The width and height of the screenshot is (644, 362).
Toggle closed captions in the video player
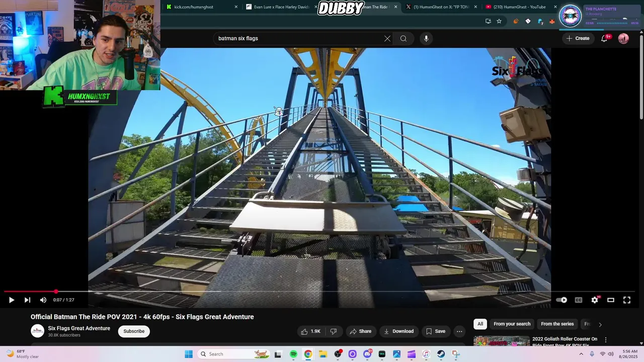pos(579,300)
